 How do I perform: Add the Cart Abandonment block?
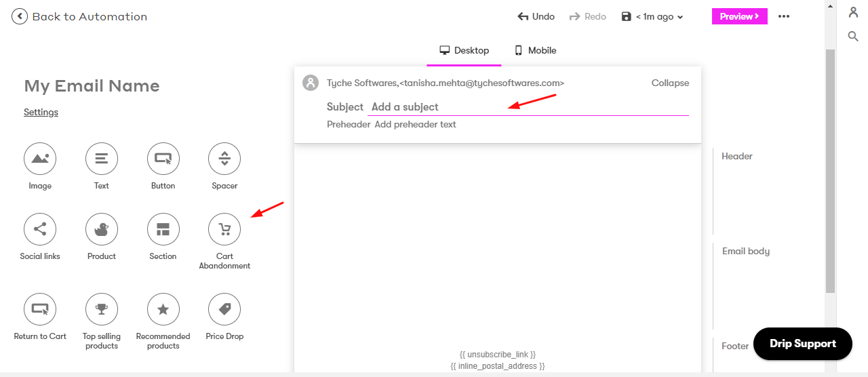point(224,229)
